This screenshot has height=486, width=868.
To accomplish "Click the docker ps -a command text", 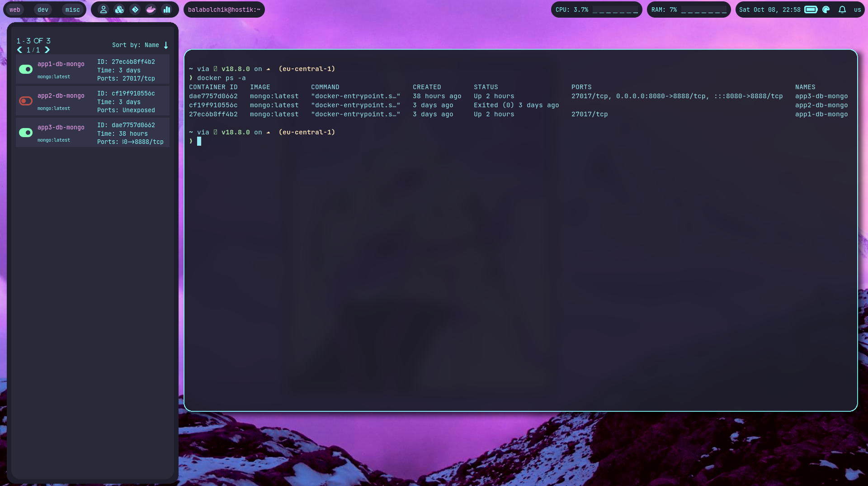I will click(222, 78).
